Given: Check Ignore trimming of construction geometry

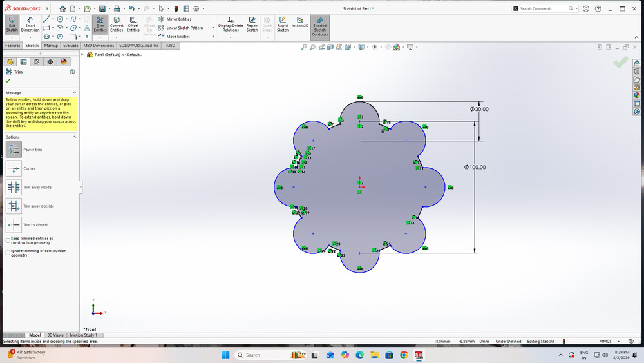Looking at the screenshot, I should pyautogui.click(x=8, y=253).
